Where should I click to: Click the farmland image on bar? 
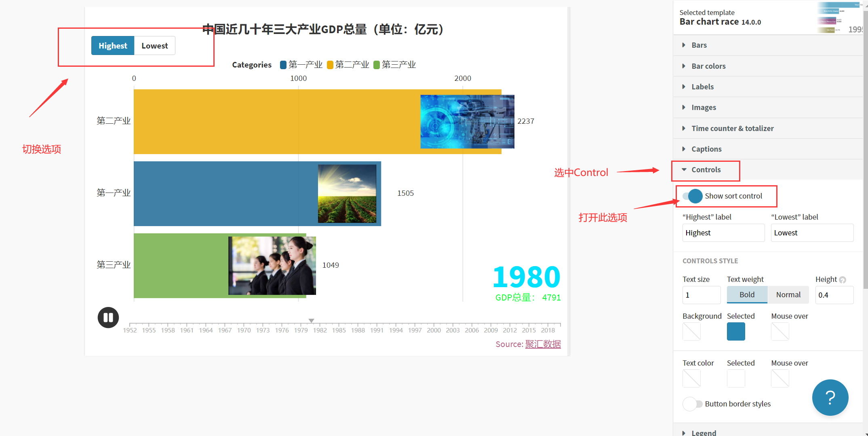347,193
